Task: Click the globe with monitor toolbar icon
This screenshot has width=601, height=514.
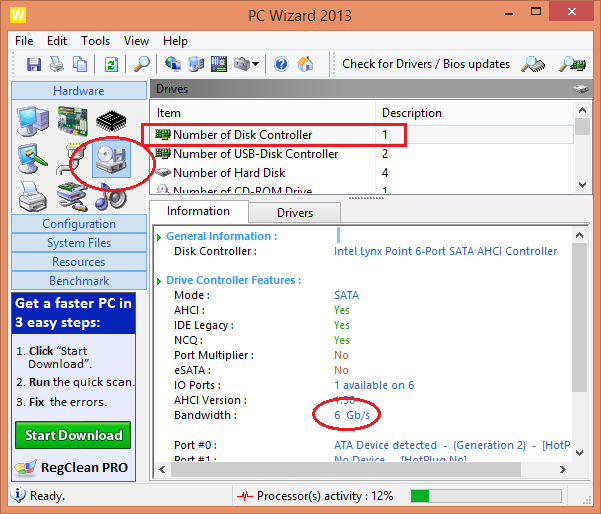Action: tap(172, 64)
